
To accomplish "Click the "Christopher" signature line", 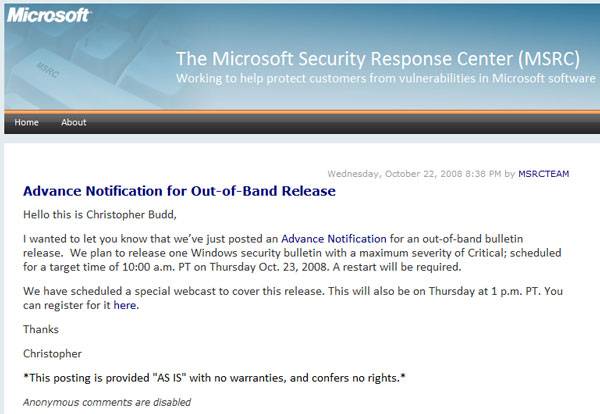I will coord(53,353).
